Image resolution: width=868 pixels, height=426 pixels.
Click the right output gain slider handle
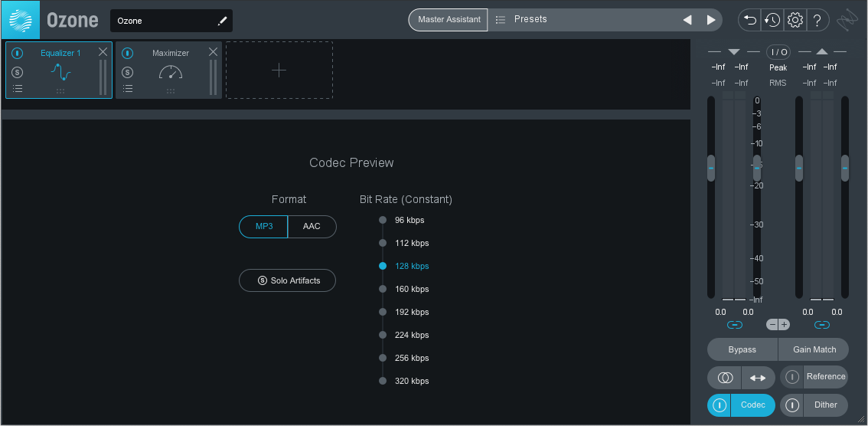click(x=845, y=168)
